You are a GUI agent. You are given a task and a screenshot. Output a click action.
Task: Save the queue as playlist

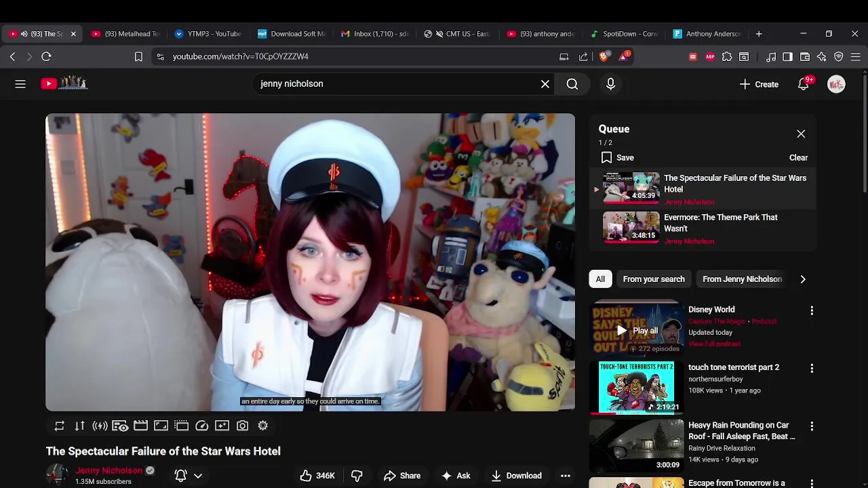pyautogui.click(x=618, y=157)
